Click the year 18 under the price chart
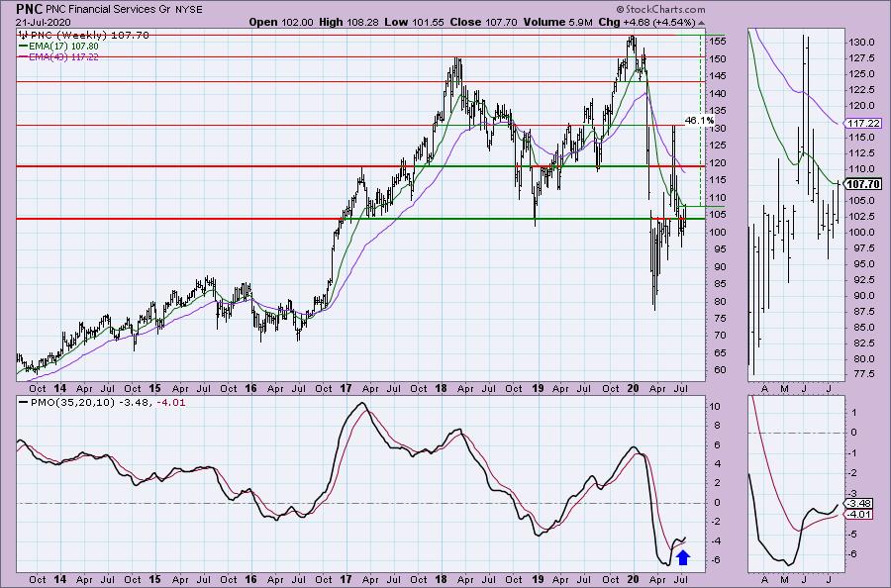This screenshot has width=891, height=588. point(441,389)
